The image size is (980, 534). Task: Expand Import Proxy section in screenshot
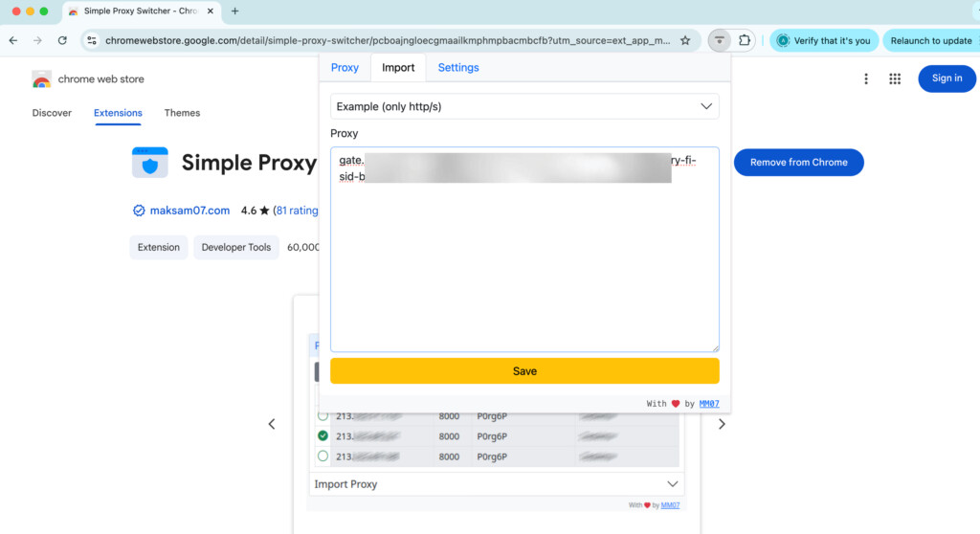[496, 484]
